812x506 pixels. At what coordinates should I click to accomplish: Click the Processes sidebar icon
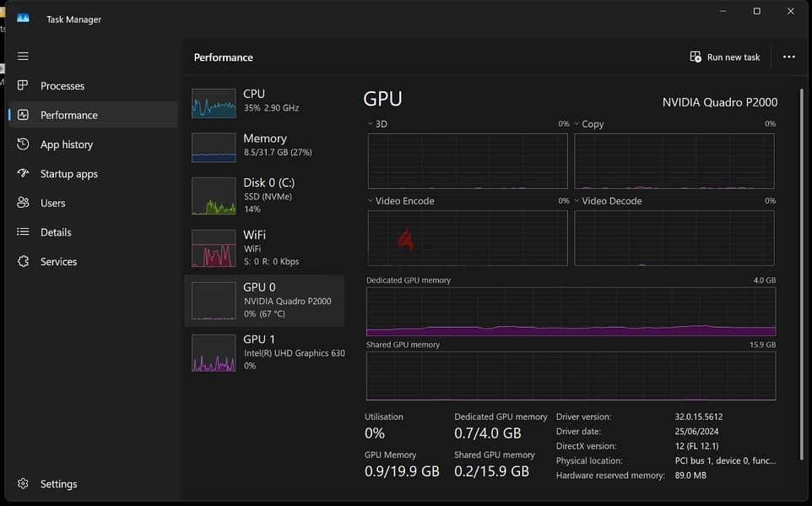23,85
